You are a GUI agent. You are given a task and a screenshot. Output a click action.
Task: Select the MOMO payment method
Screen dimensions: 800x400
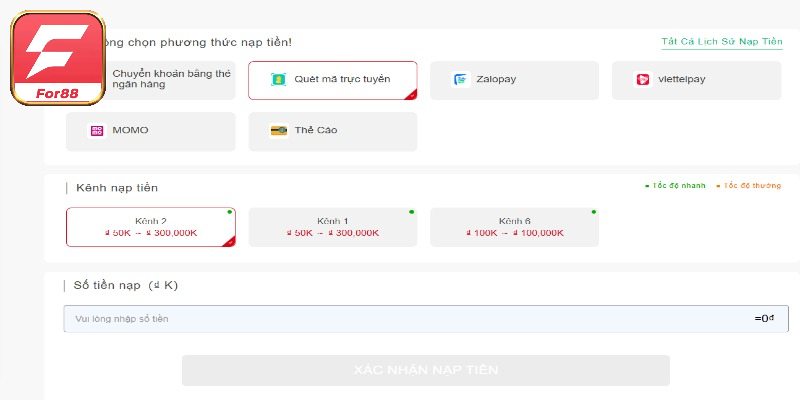pyautogui.click(x=151, y=132)
